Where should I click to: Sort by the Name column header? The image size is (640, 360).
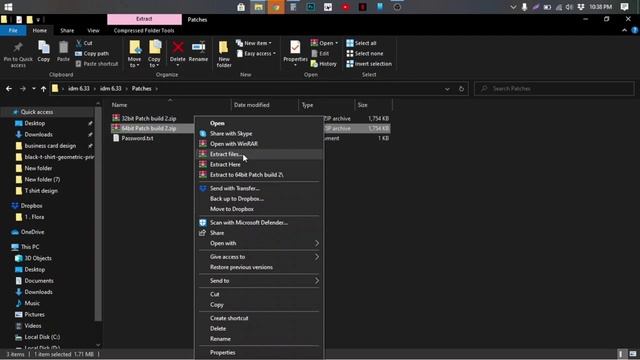[x=170, y=105]
